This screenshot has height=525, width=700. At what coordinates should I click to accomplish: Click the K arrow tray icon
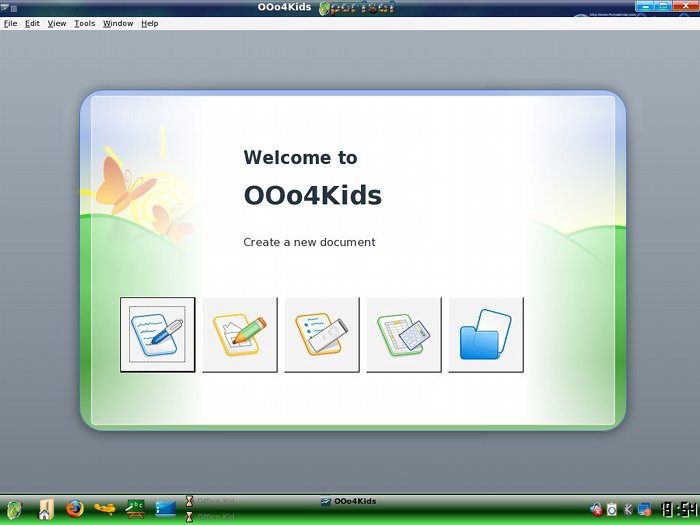[628, 509]
